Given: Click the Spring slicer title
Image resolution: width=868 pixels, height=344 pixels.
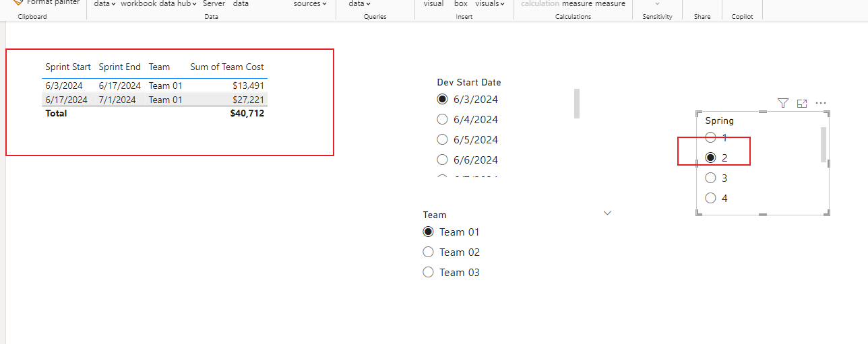Looking at the screenshot, I should point(720,121).
